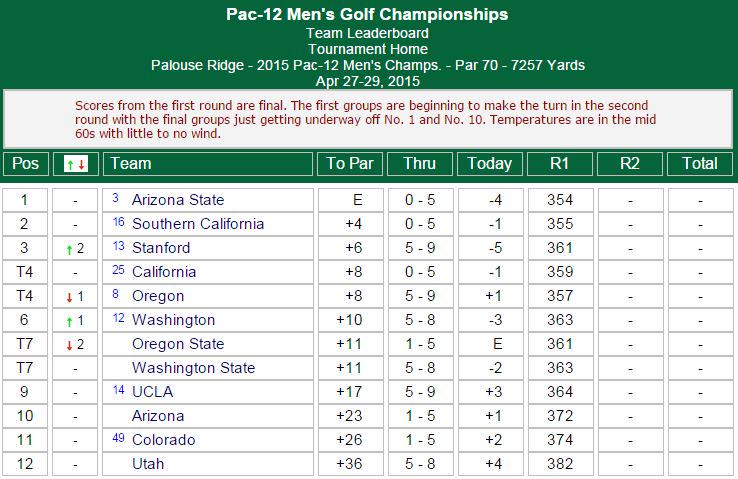
Task: Open the Washington State team link
Action: click(193, 367)
